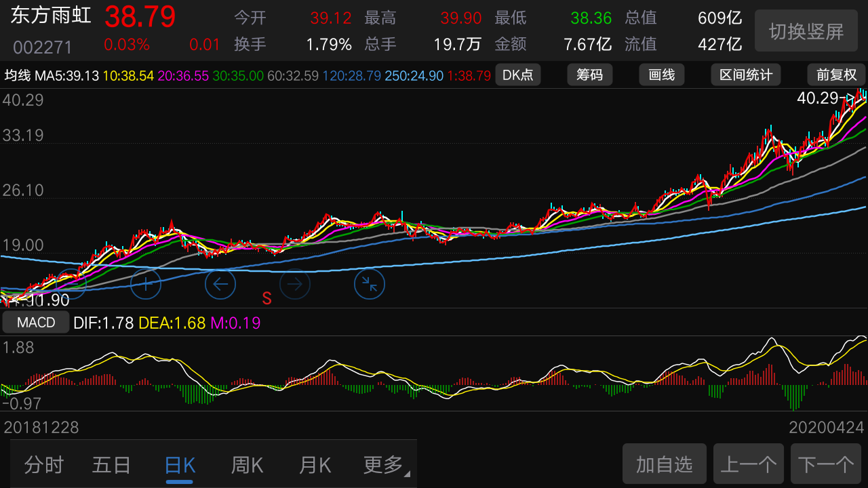This screenshot has height=488, width=868.
Task: Go to next stock 下一个
Action: 826,464
